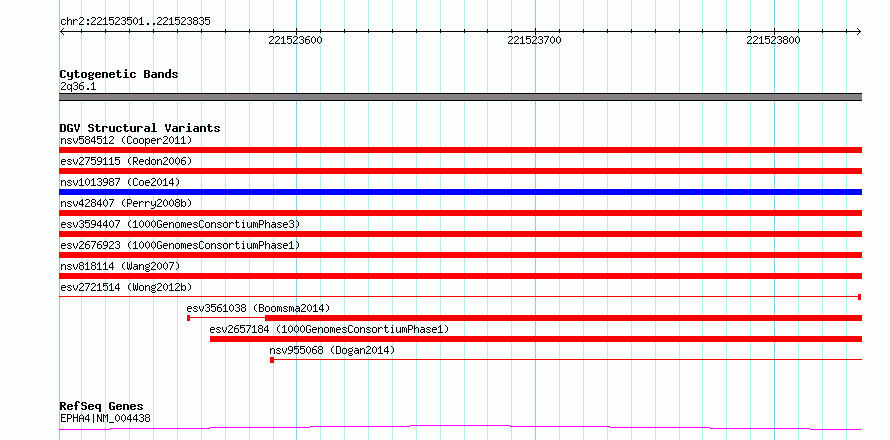Viewport: 890px width, 440px height.
Task: Click the DGV Structural Variants track title
Action: [140, 128]
